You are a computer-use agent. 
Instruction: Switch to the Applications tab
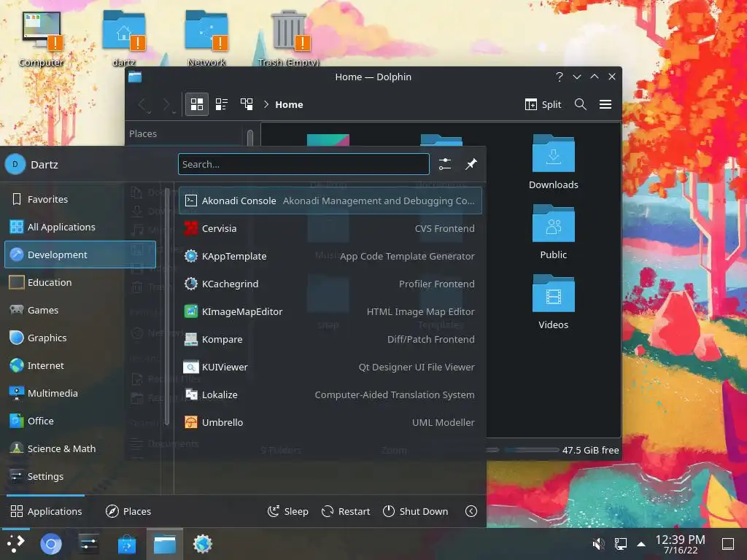click(46, 511)
